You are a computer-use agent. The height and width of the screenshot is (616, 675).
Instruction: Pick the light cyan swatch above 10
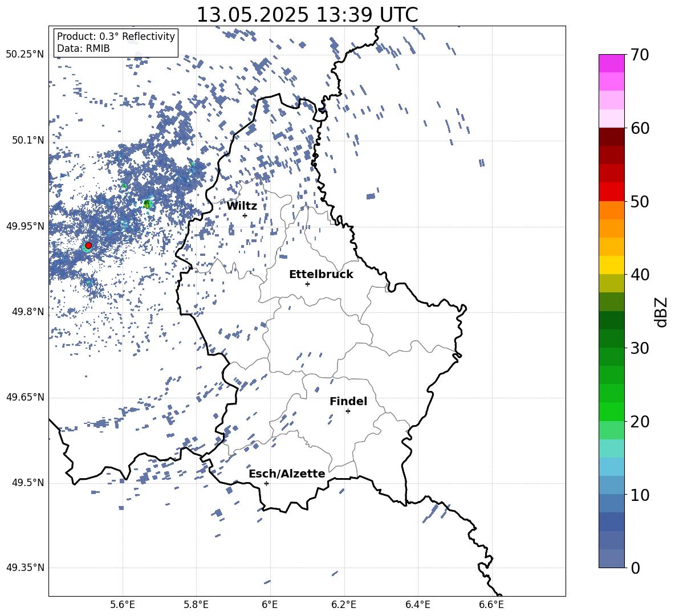coord(611,466)
